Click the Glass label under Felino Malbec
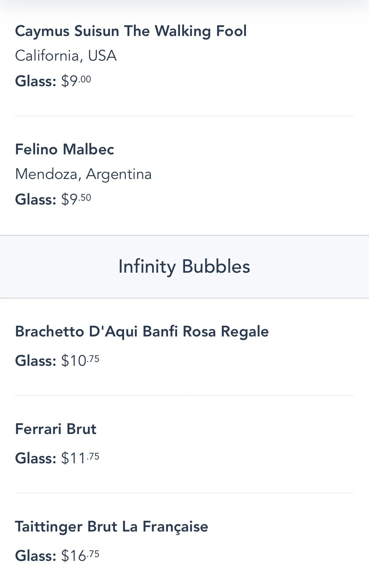The height and width of the screenshot is (588, 369). pos(35,199)
